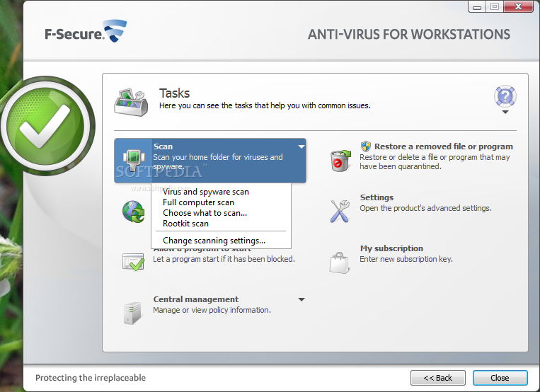Click 'Protecting the irreplaceable' status text

91,378
